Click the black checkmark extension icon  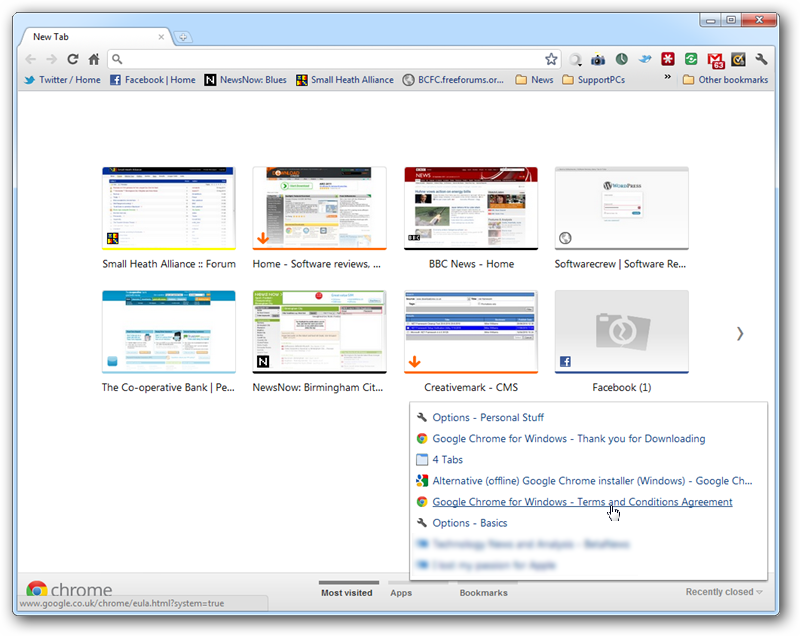click(x=739, y=59)
